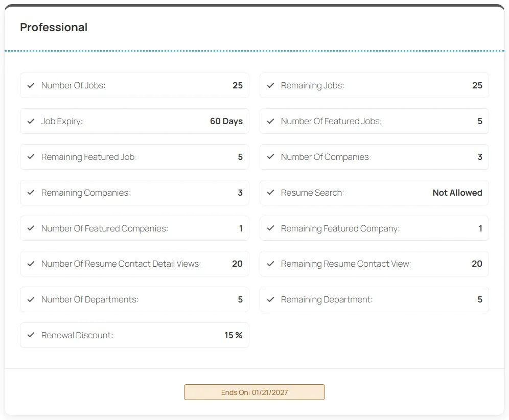Screen dimensions: 509x420
Task: Select the Remaining Companies label
Action: (x=86, y=193)
